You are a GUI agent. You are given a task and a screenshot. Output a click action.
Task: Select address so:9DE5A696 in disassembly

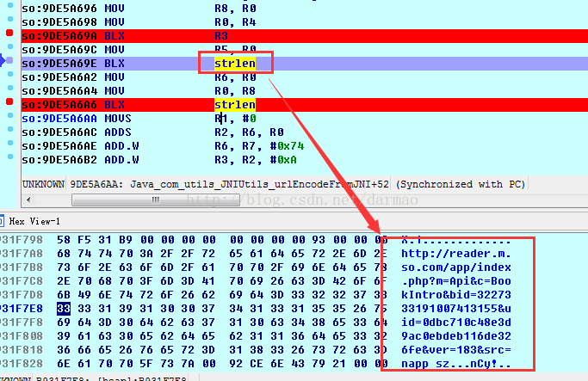pos(59,9)
